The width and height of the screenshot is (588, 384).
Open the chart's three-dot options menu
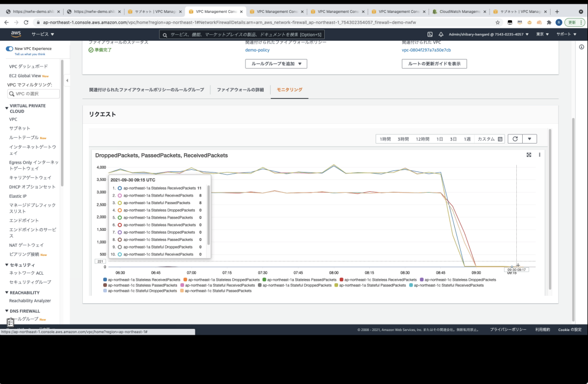pos(540,155)
